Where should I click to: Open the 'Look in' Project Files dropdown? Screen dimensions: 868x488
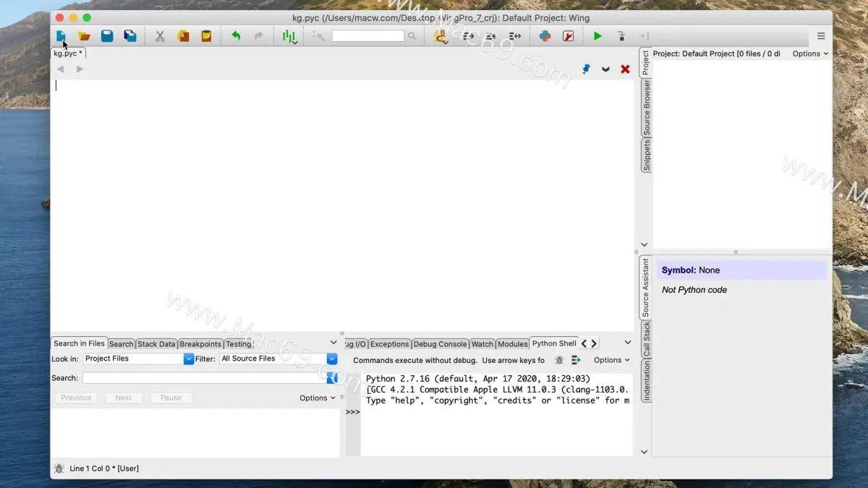[189, 359]
